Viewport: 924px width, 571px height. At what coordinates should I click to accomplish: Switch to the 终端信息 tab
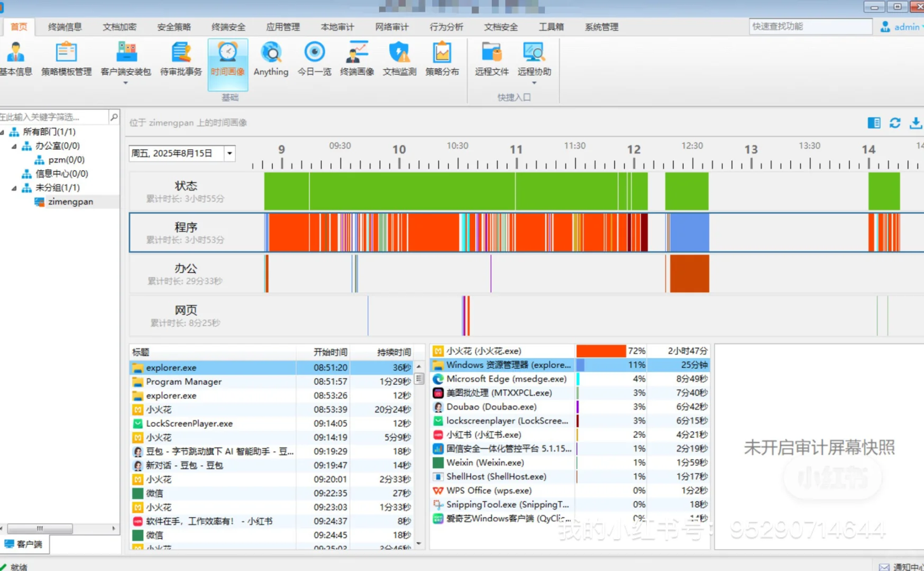pyautogui.click(x=65, y=26)
